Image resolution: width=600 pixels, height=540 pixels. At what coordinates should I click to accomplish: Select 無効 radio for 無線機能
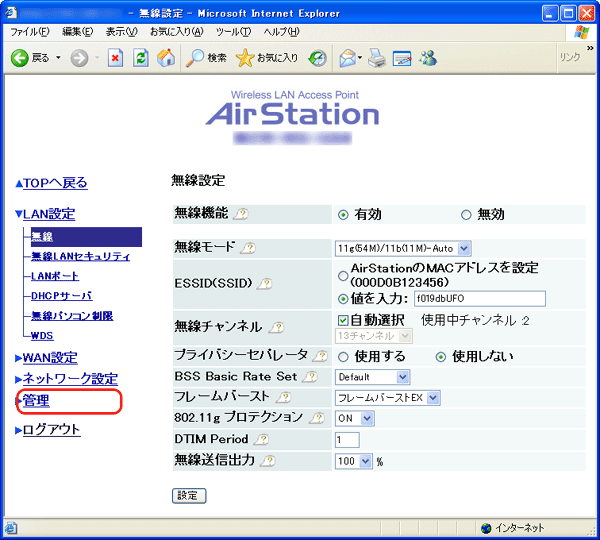466,215
